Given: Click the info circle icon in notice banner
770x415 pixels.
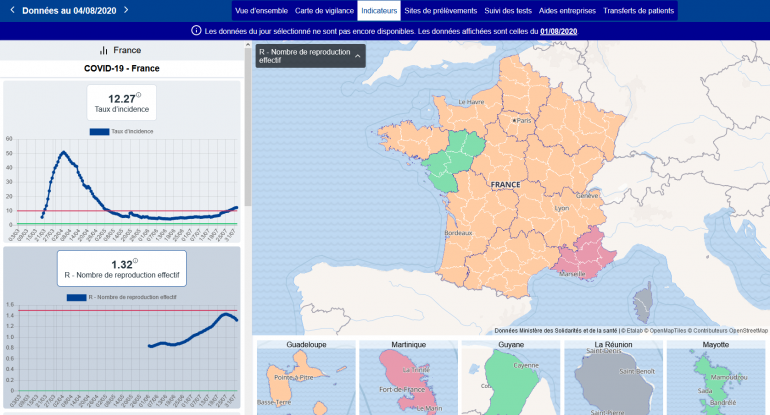Looking at the screenshot, I should (x=196, y=31).
